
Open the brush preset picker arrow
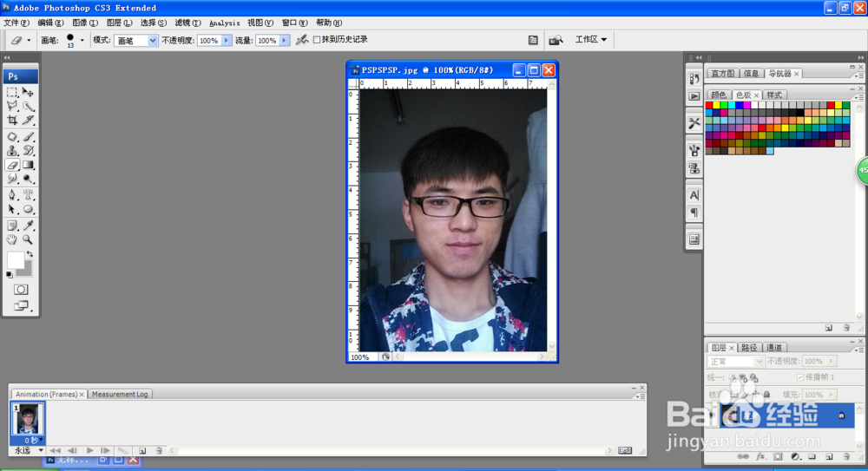(82, 40)
